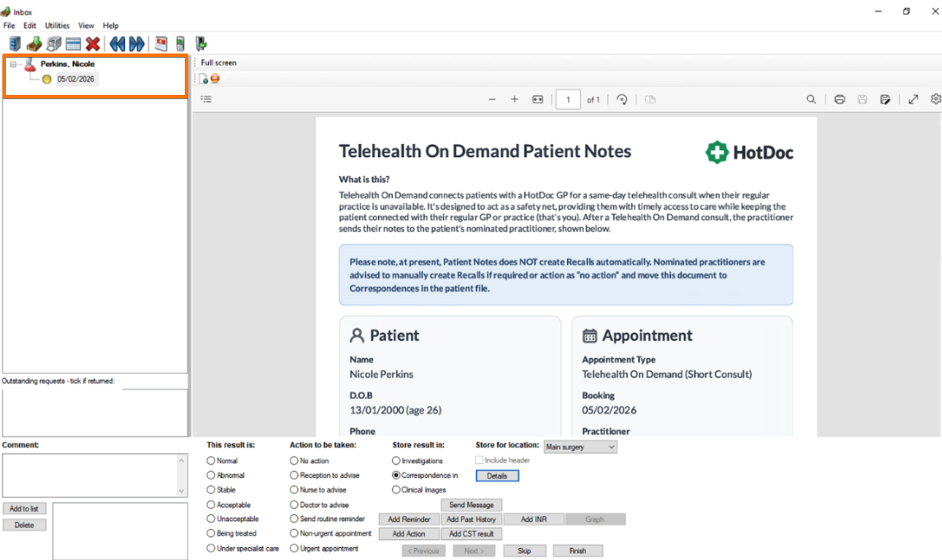Click the printer toolbar icon
942x560 pixels.
click(54, 44)
